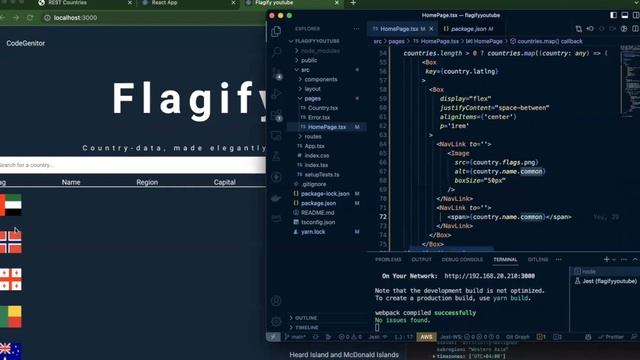Open setupTests.ts in the explorer
The image size is (640, 360).
tap(322, 175)
